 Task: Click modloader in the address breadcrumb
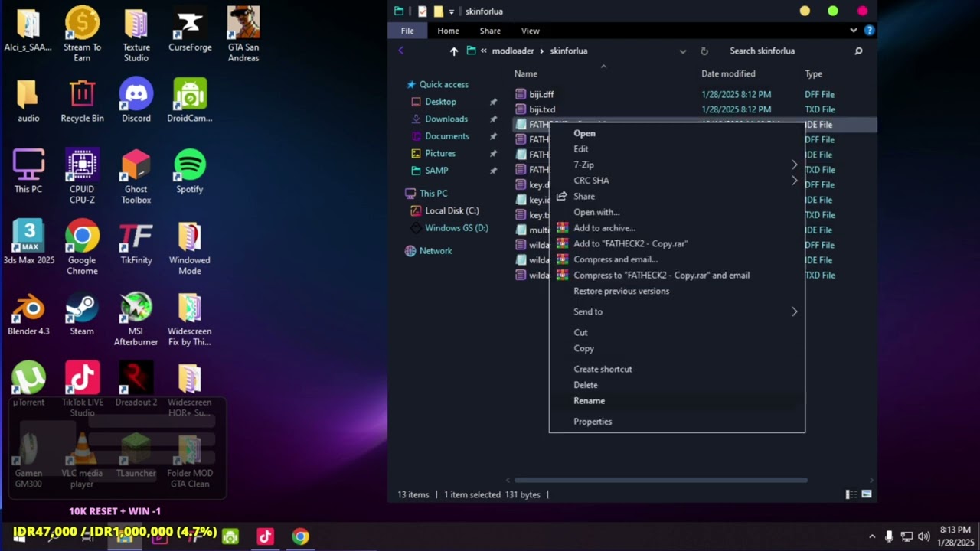[513, 51]
